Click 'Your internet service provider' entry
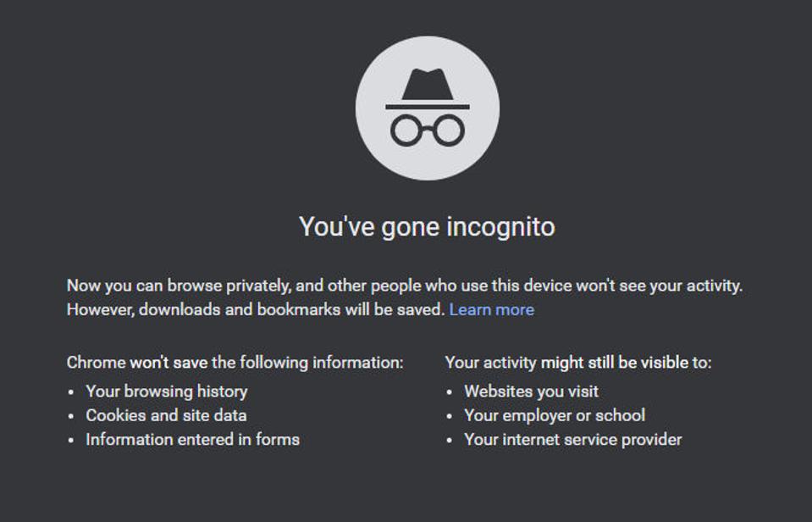Image resolution: width=812 pixels, height=522 pixels. click(x=572, y=440)
